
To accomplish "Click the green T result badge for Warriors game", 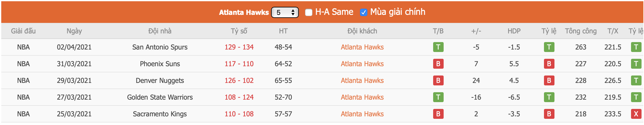I will (438, 97).
